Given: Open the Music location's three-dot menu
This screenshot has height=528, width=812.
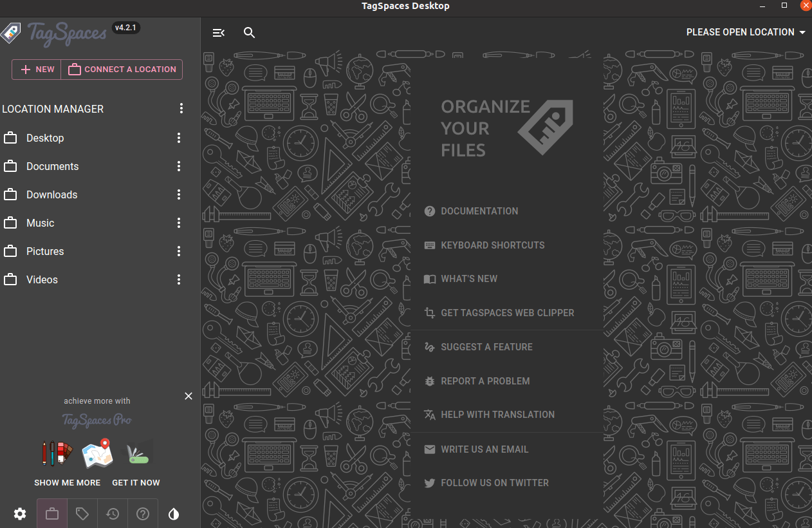Looking at the screenshot, I should coord(179,223).
